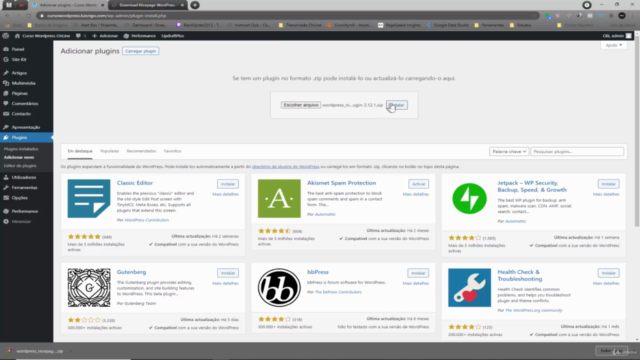640x360 pixels.
Task: Open Mais detalhes for Classic Editor
Action: [x=225, y=194]
